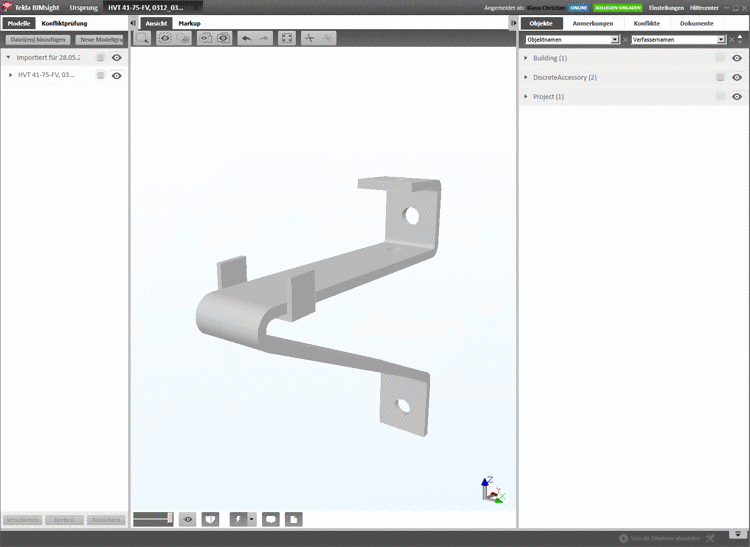The width and height of the screenshot is (750, 547).
Task: Click Datei(en) hinzufügen button
Action: [38, 40]
